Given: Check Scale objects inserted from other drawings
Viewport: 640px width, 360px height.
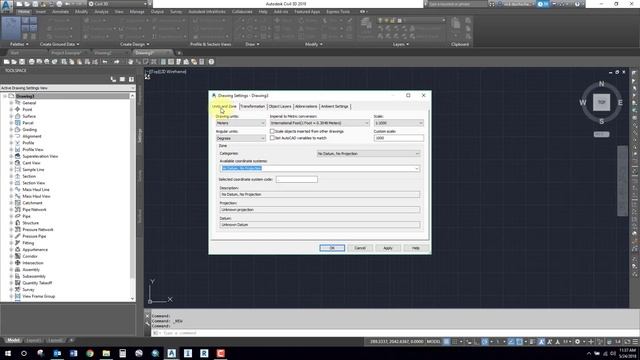Looking at the screenshot, I should click(x=272, y=131).
